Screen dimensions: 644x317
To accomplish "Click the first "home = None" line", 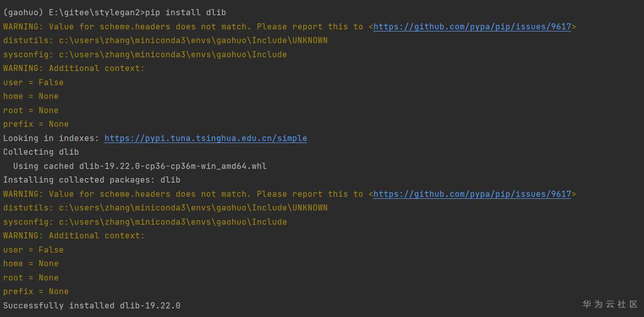I will point(31,96).
